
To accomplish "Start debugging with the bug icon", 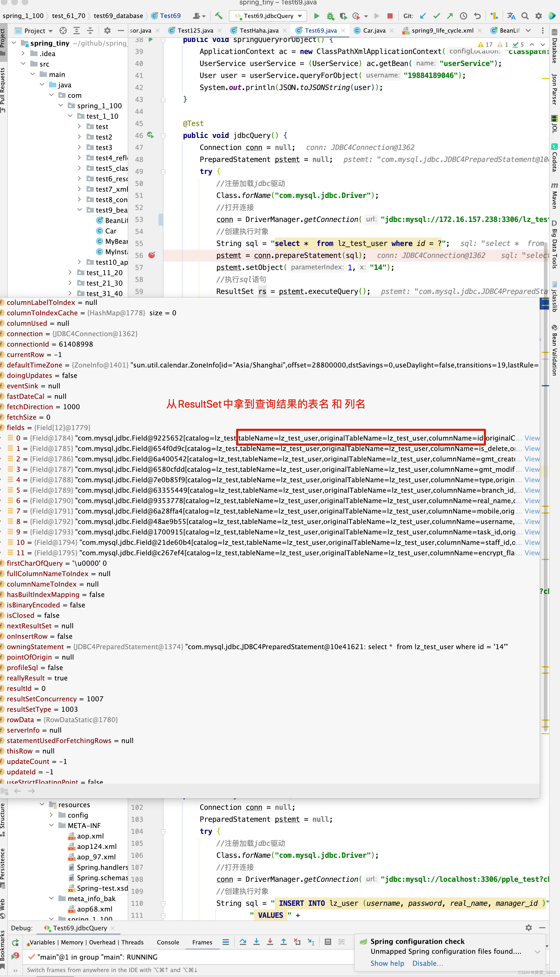I will pos(330,16).
